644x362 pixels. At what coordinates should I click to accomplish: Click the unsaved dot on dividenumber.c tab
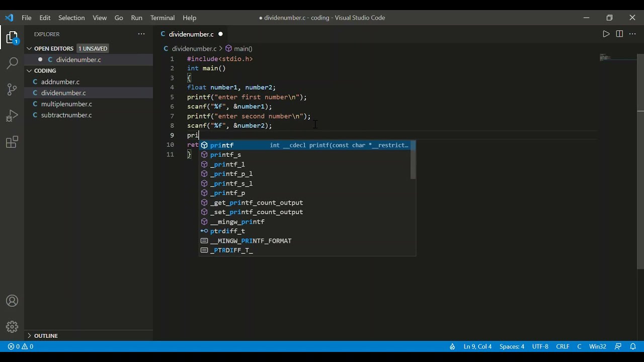tap(220, 34)
